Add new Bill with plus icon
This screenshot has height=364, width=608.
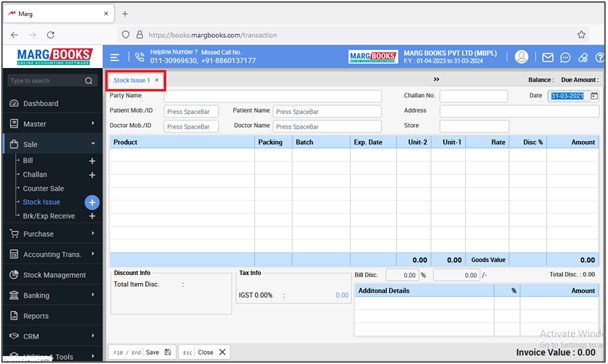pyautogui.click(x=92, y=161)
